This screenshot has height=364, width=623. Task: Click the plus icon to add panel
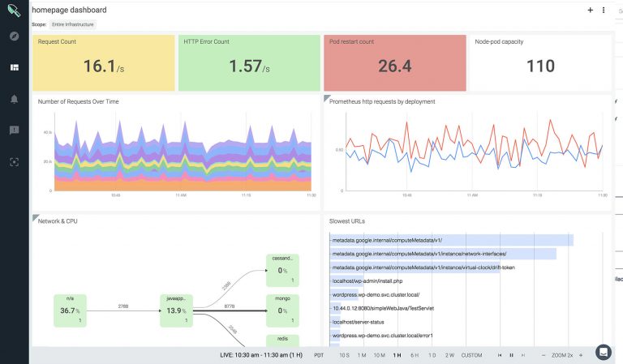click(590, 11)
